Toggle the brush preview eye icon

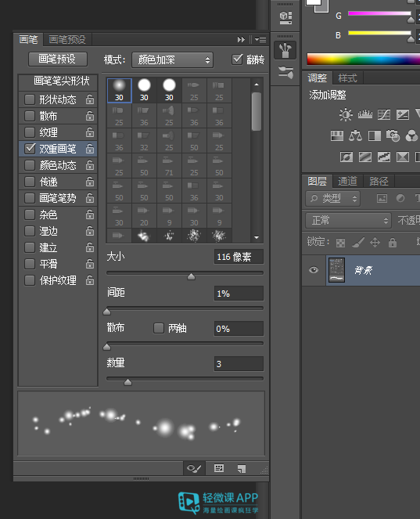point(194,468)
